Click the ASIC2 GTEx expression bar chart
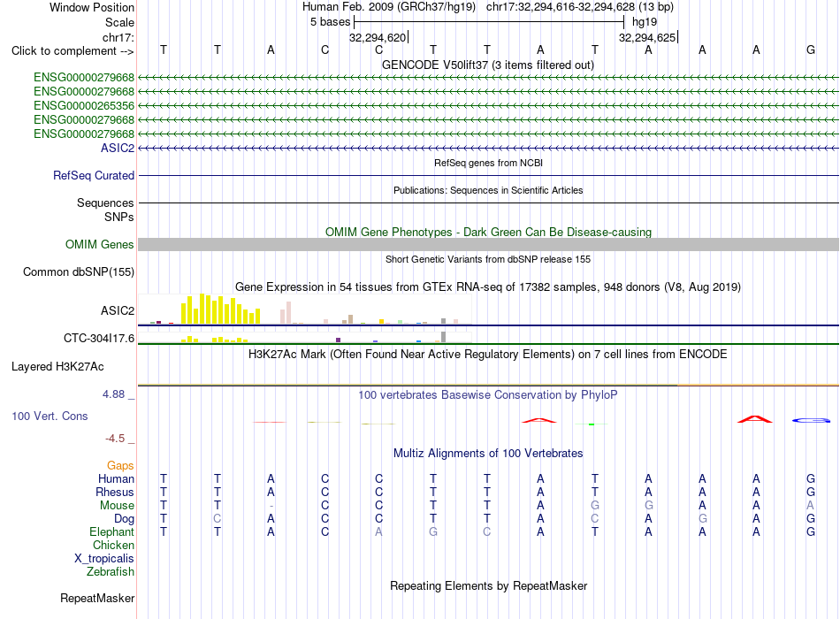This screenshot has height=619, width=840. 304,309
